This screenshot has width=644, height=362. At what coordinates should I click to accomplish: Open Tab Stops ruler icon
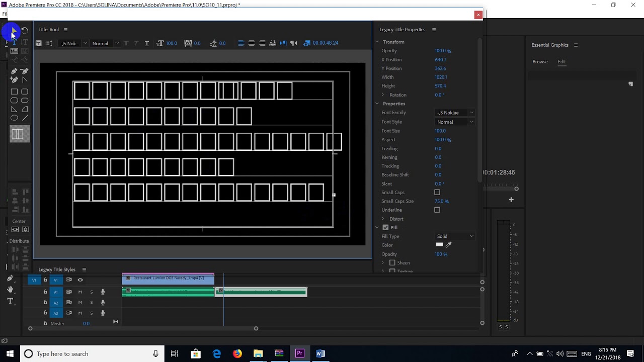click(273, 43)
